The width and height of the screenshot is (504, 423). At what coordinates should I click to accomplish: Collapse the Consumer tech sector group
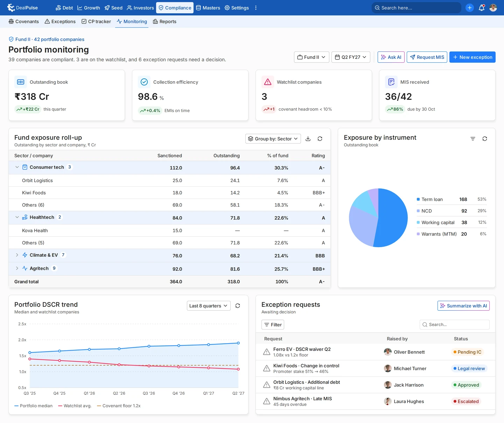17,167
